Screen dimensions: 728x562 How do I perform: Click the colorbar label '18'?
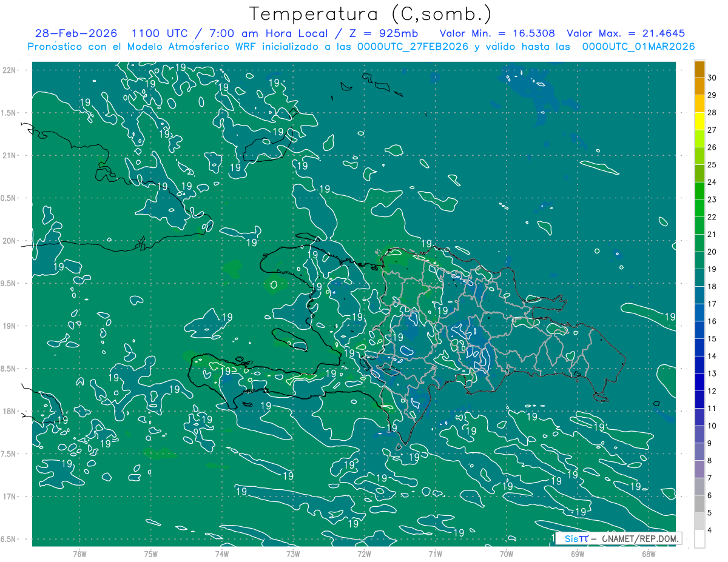pyautogui.click(x=712, y=286)
